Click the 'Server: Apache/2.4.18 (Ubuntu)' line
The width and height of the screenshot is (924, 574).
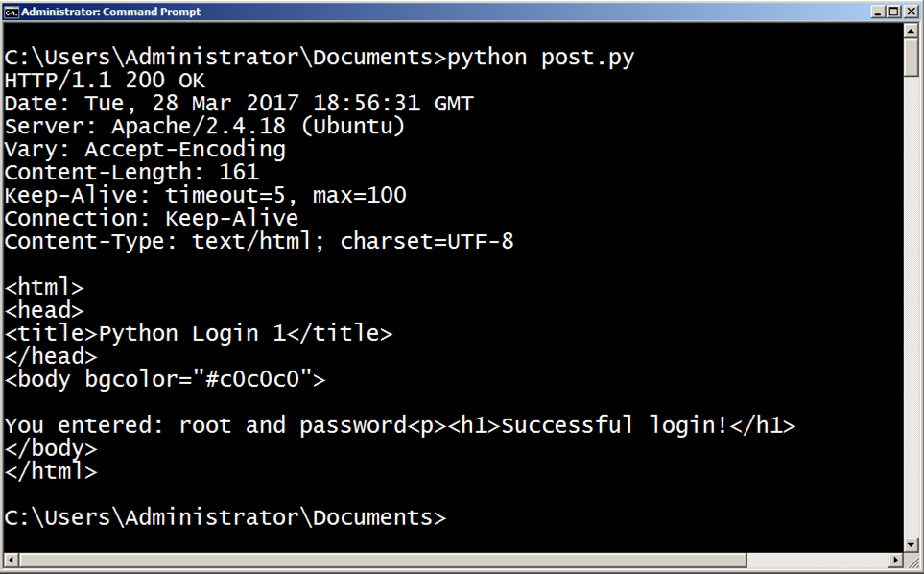[x=204, y=127]
